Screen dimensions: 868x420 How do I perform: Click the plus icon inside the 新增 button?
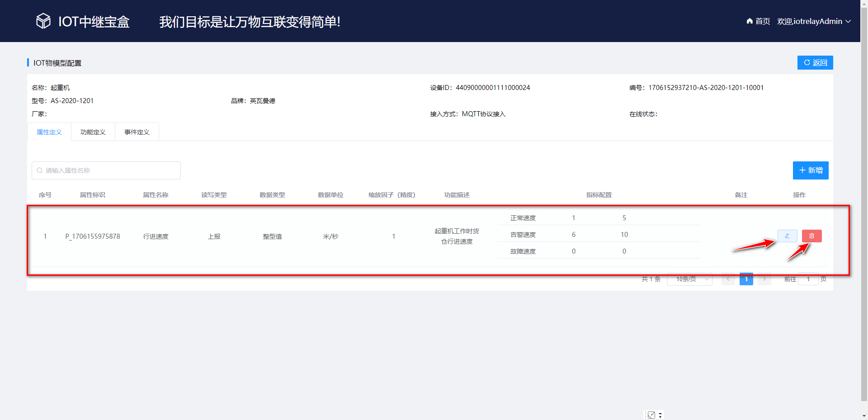803,170
